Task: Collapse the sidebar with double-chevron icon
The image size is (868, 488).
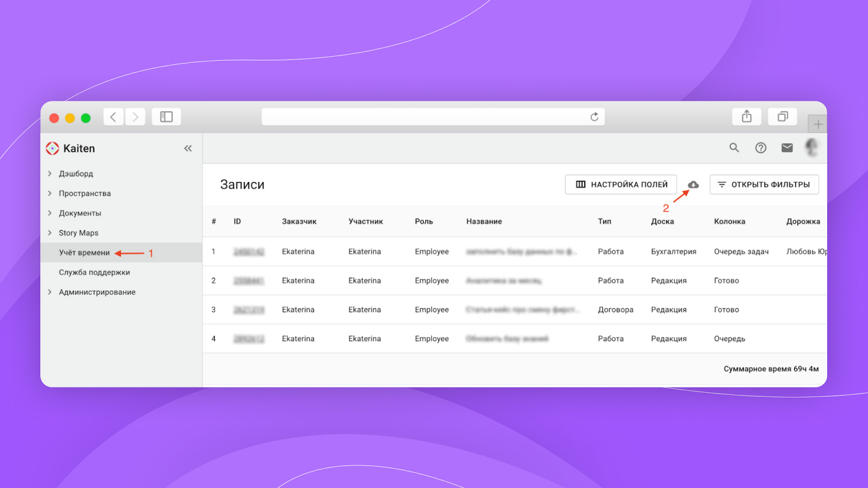Action: pos(188,148)
